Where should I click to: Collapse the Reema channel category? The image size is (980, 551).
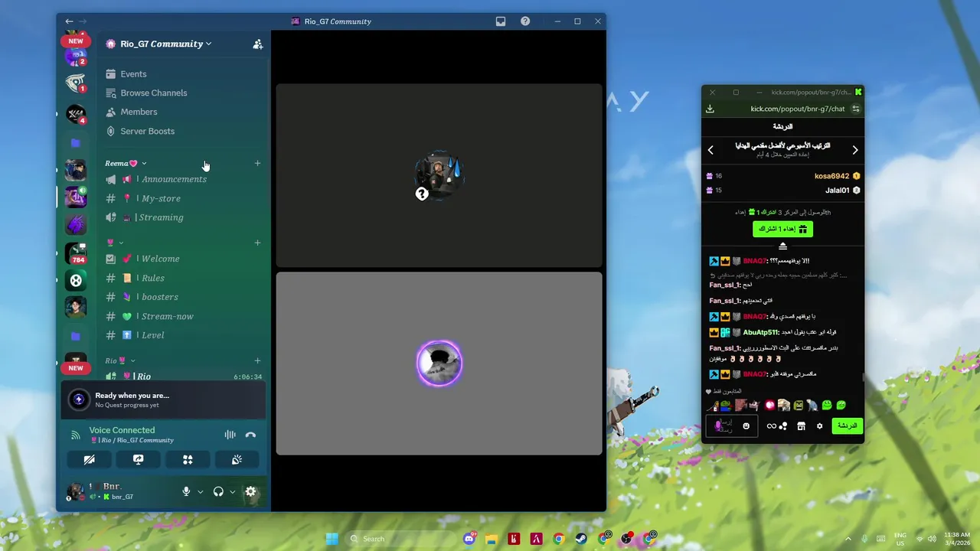coord(126,163)
